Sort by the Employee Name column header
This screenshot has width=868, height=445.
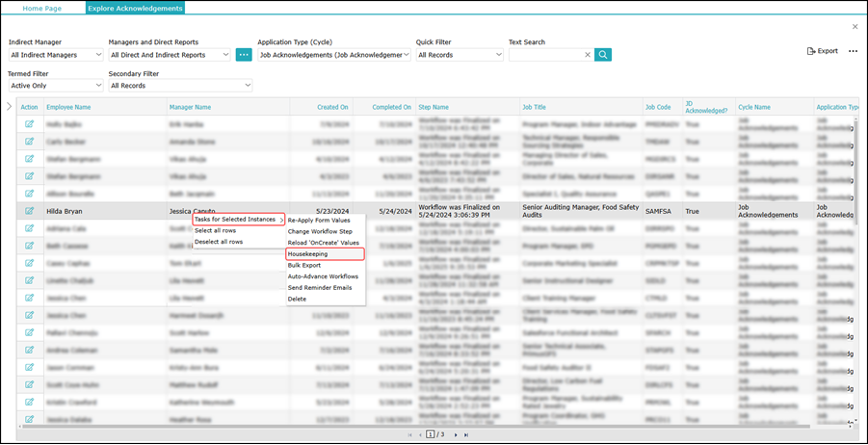click(x=68, y=107)
